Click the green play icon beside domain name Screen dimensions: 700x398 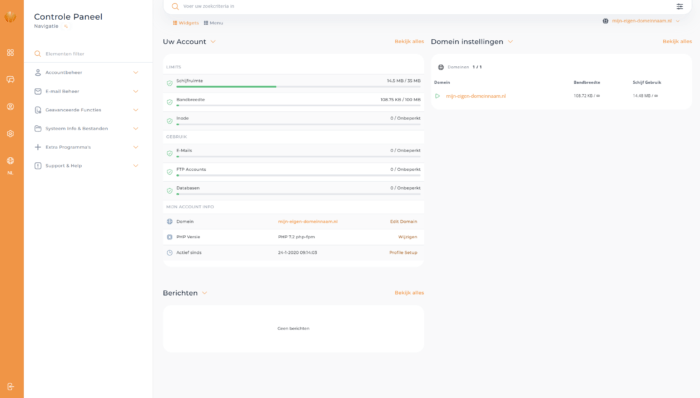pos(438,96)
